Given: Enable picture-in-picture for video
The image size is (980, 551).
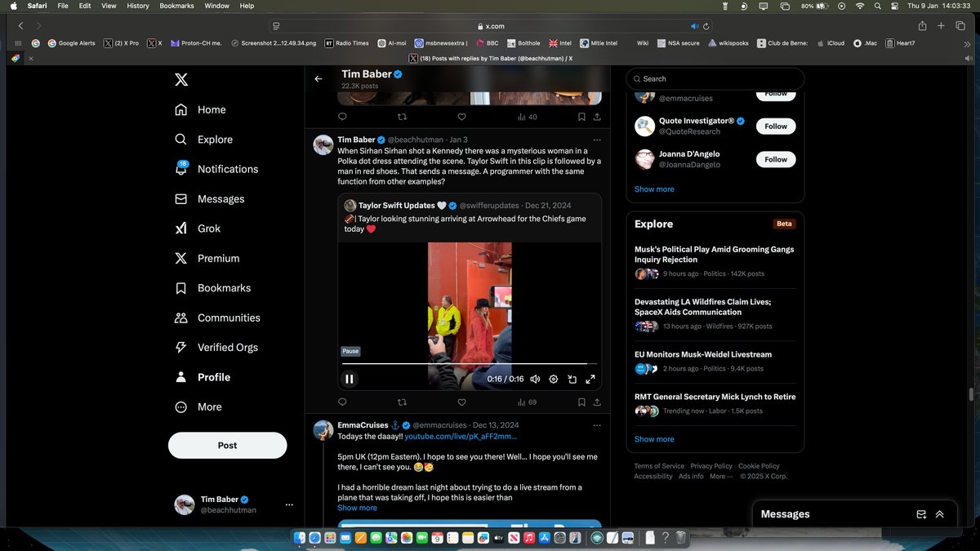Looking at the screenshot, I should pyautogui.click(x=572, y=379).
